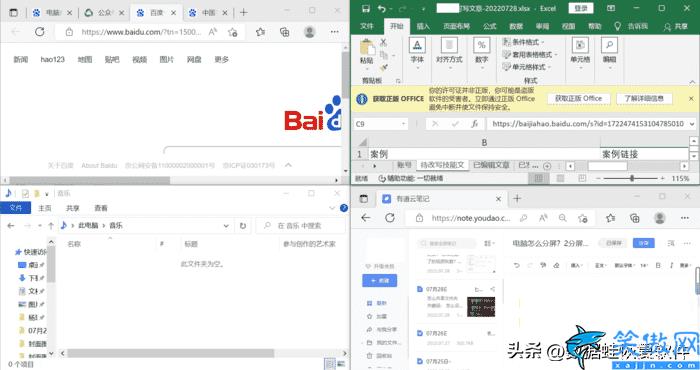Click eraser clear-format icon in Youdao editor
Screen dimensions: 700x370
(556, 265)
